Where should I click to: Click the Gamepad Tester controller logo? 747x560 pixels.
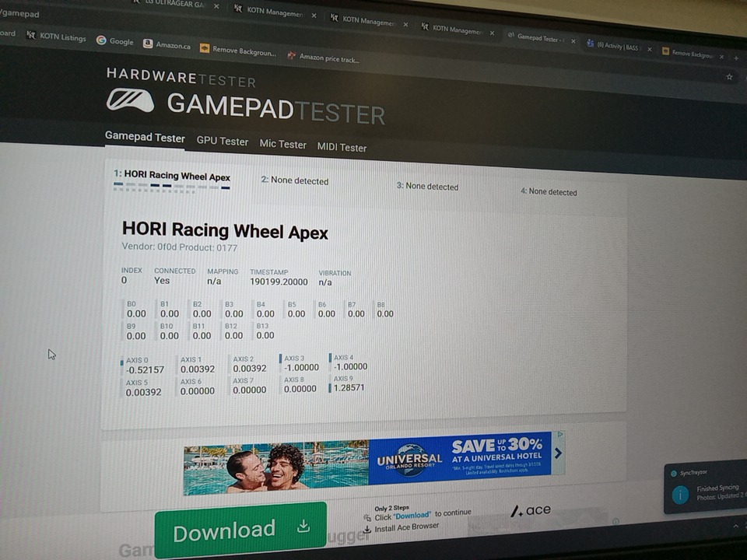(x=130, y=100)
